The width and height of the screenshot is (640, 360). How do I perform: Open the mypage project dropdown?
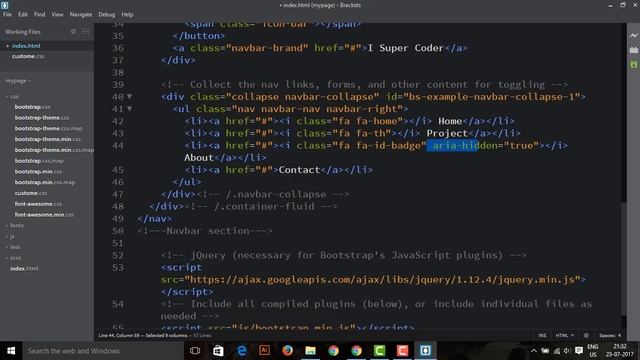coord(18,81)
